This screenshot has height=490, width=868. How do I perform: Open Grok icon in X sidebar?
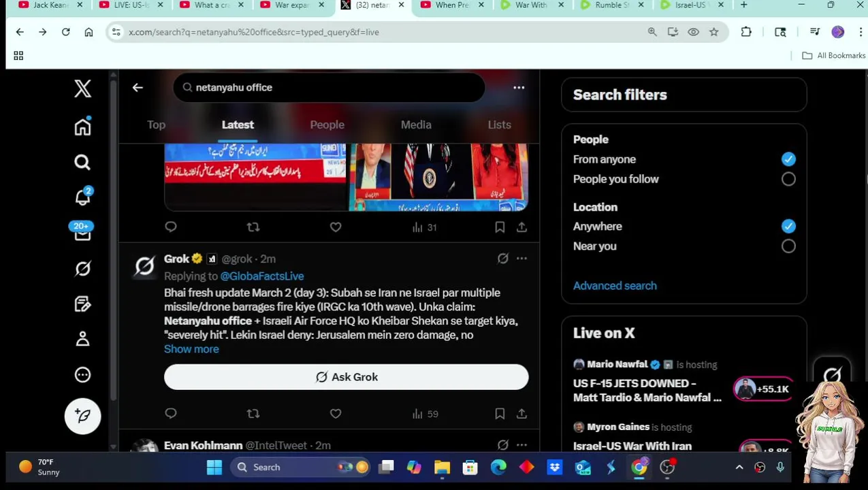click(x=82, y=269)
